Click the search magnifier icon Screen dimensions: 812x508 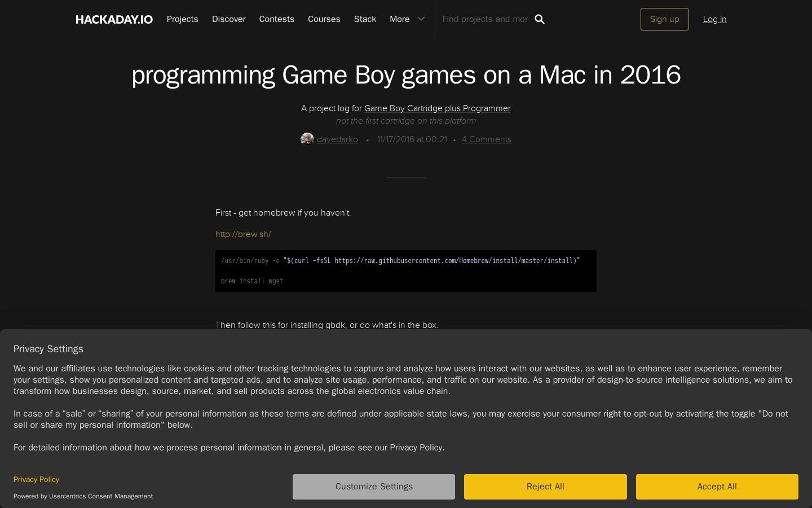(x=540, y=19)
